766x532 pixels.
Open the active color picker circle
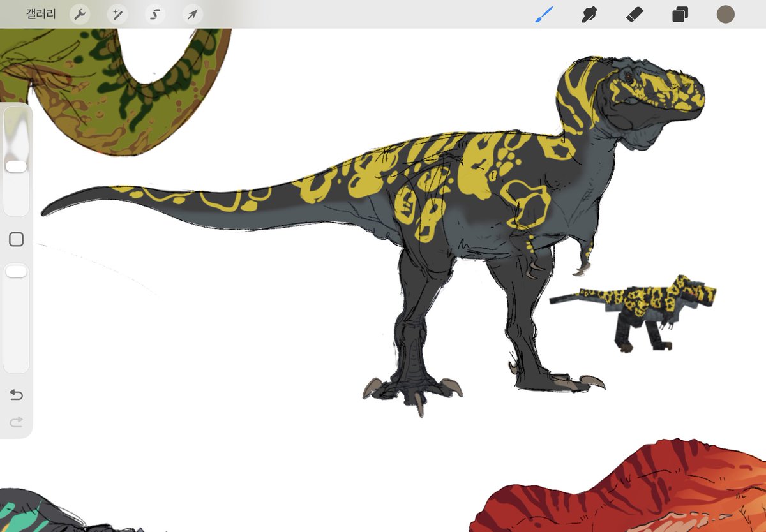(x=726, y=14)
